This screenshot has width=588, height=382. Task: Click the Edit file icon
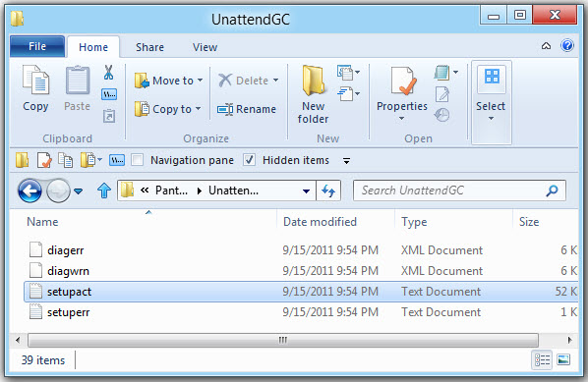coord(442,94)
